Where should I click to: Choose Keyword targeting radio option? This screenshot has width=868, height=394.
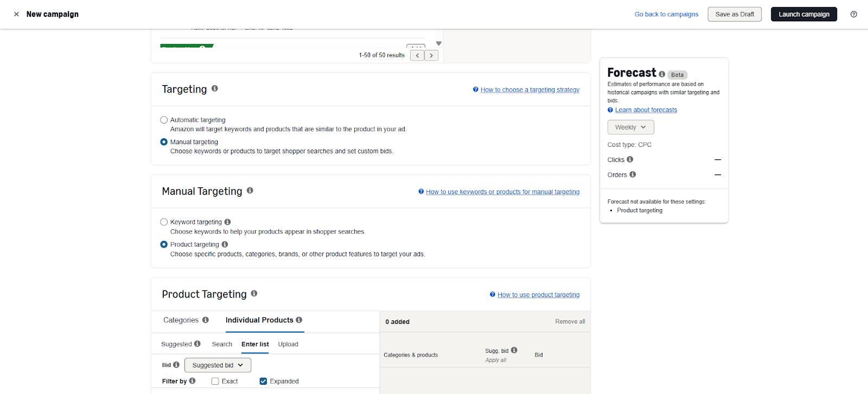[x=164, y=222]
